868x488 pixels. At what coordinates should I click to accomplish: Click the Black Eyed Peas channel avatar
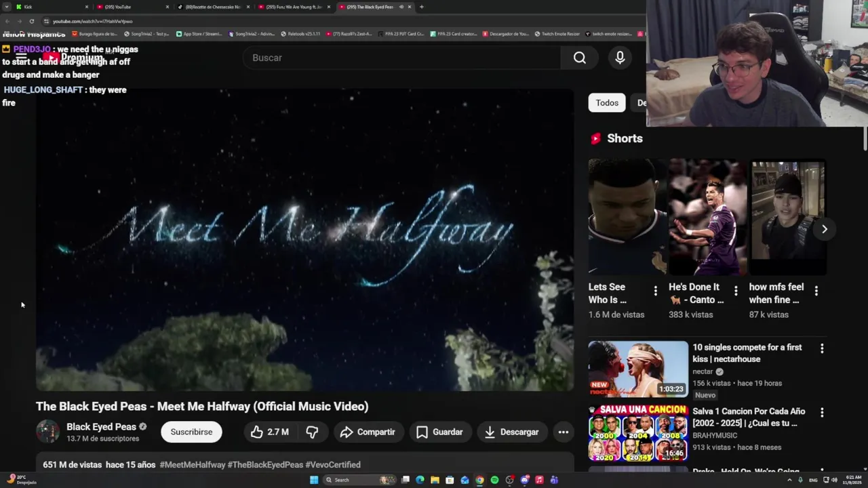point(47,432)
